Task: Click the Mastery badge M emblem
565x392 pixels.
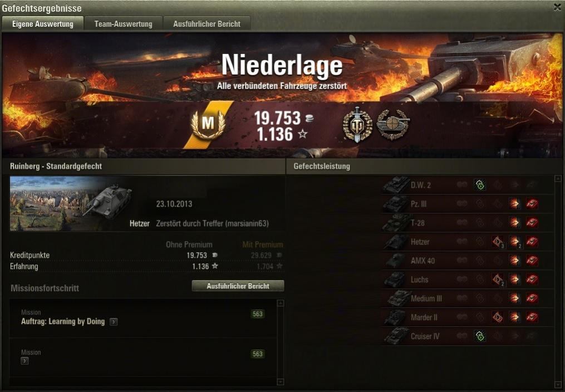Action: 208,125
